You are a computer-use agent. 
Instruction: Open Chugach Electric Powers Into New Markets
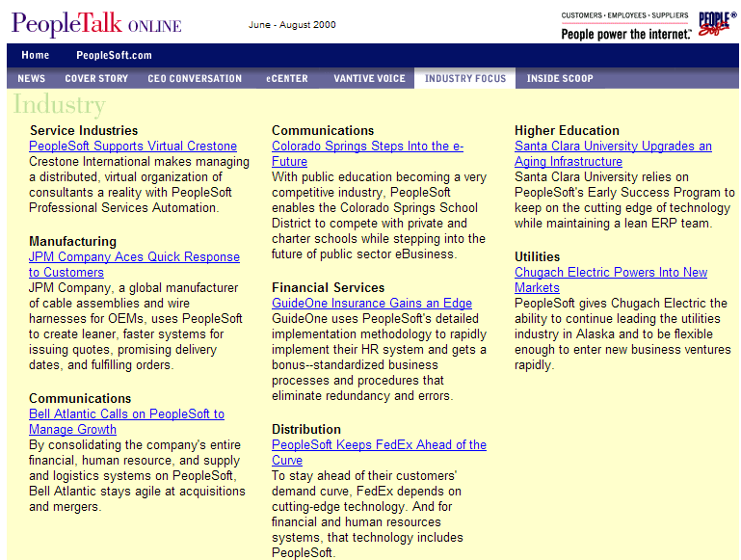[x=611, y=280]
